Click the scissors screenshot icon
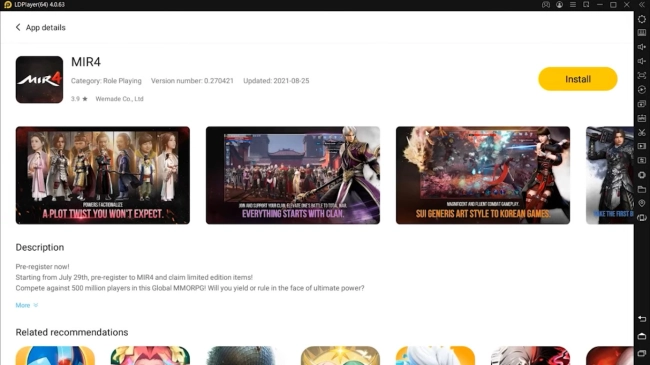This screenshot has height=365, width=650. tap(642, 132)
